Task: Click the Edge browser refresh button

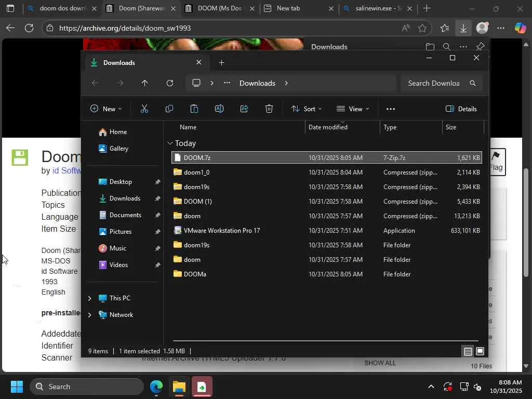Action: pos(29,28)
